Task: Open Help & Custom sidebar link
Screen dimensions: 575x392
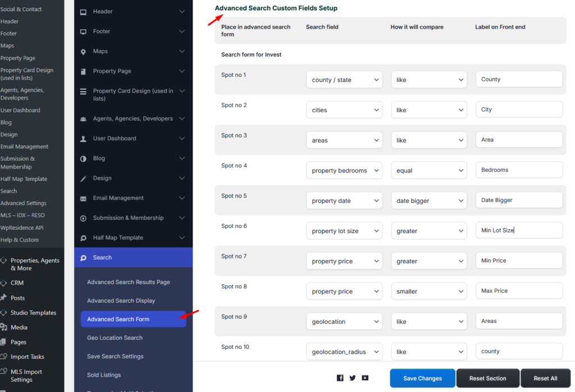Action: (x=20, y=240)
